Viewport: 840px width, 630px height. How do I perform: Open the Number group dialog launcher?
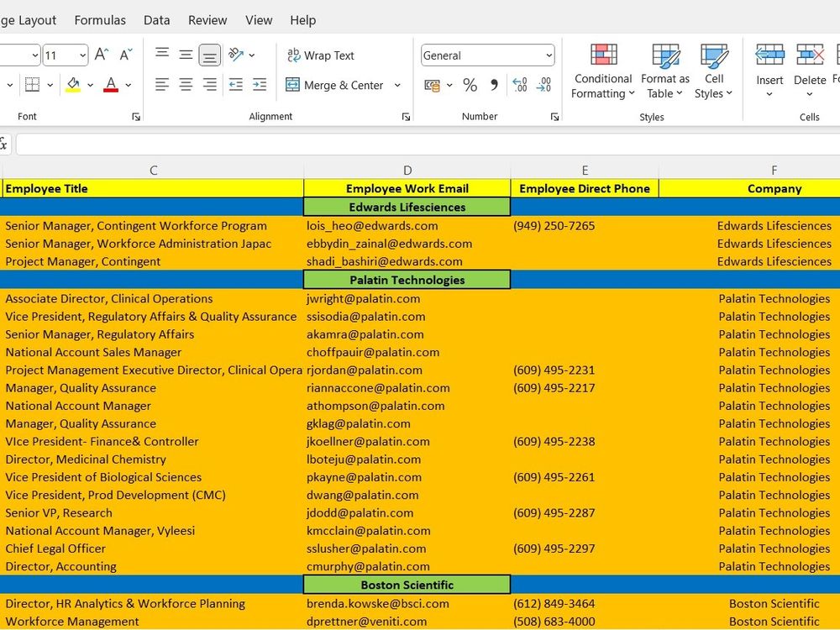coord(554,117)
